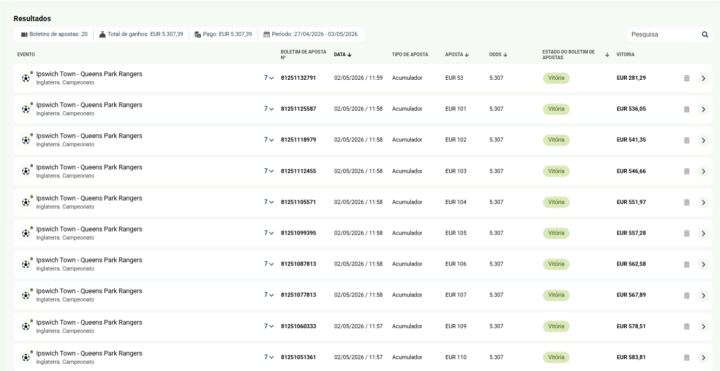Click the Boletim de aposta Nº header
The image size is (720, 371).
point(303,55)
